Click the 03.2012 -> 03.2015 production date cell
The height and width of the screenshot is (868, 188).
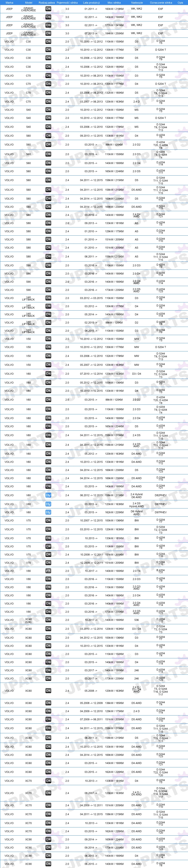click(x=91, y=298)
